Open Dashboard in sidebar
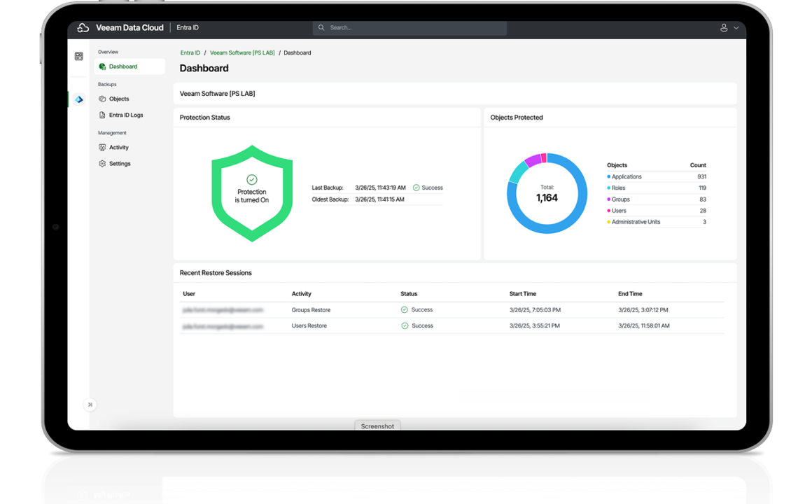 130,66
